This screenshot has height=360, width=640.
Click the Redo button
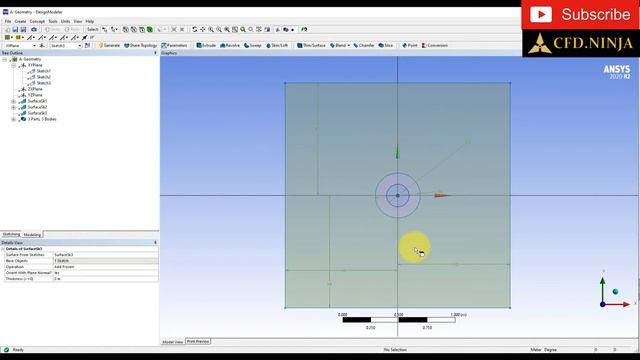[72, 29]
